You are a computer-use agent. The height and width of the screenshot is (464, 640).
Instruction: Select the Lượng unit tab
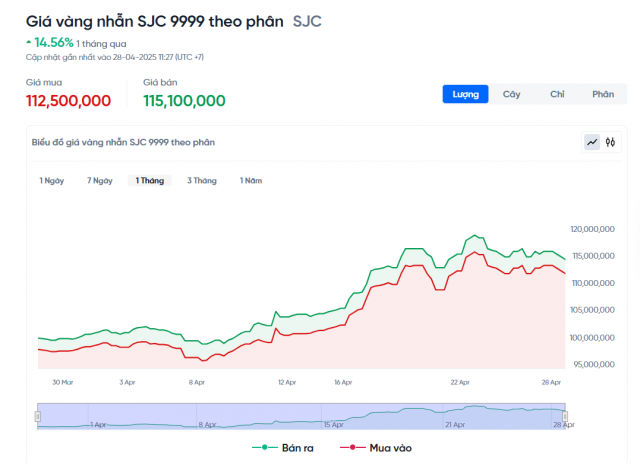tap(465, 94)
